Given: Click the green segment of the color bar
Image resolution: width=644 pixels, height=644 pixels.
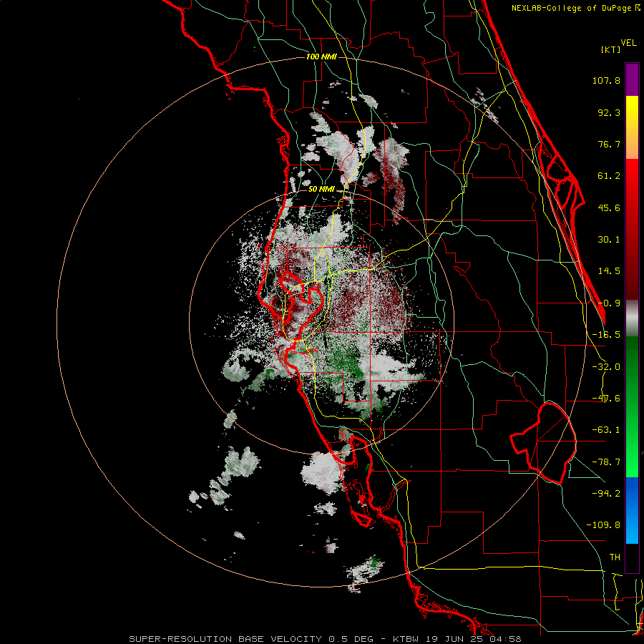Looking at the screenshot, I should [632, 406].
